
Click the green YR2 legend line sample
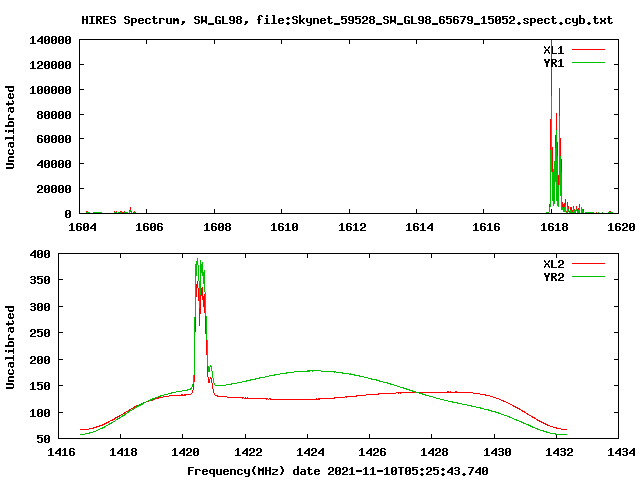tap(588, 277)
